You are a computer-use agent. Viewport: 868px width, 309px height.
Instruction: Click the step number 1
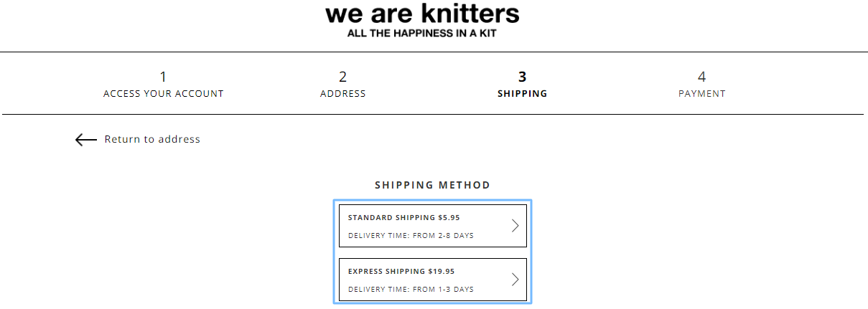(163, 77)
